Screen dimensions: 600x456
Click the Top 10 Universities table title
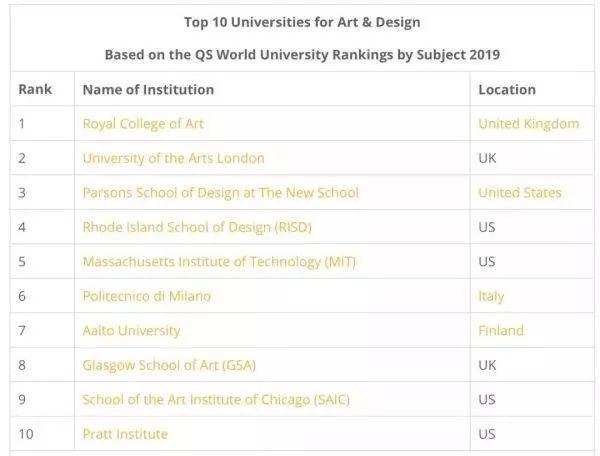(x=302, y=21)
